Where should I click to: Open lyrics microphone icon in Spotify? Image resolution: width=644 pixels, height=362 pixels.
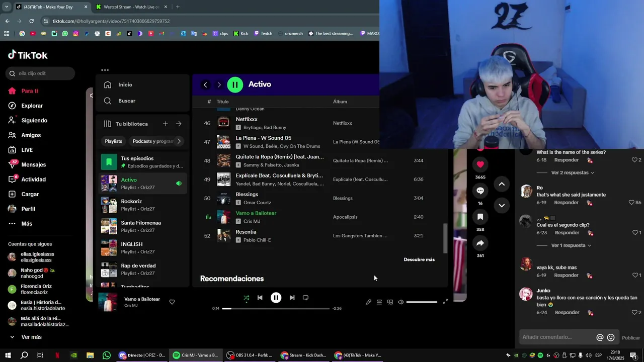368,302
